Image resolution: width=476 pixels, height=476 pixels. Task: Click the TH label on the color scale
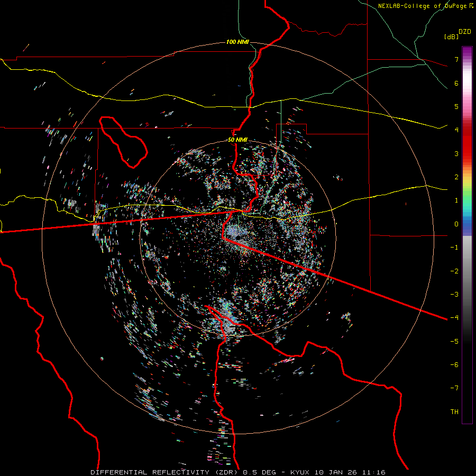click(x=454, y=412)
